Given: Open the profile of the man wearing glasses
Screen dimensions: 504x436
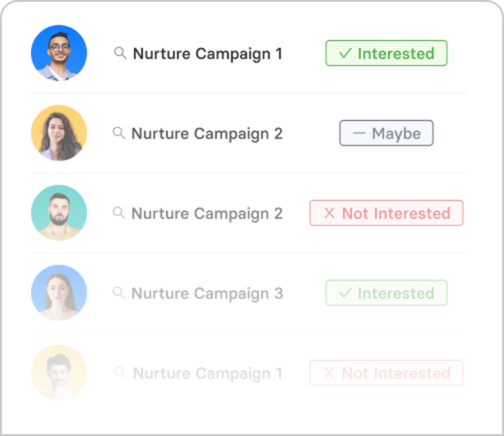Looking at the screenshot, I should (59, 53).
